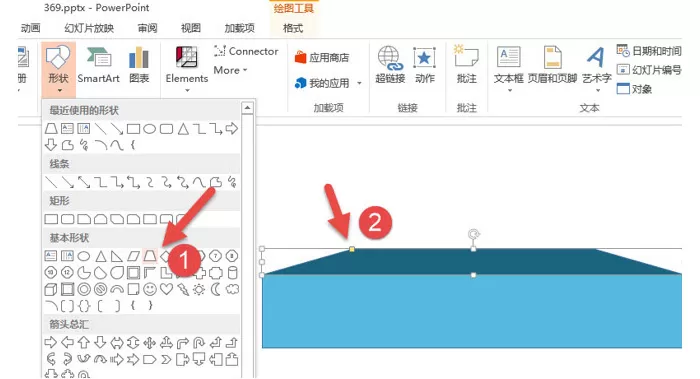Image resolution: width=700 pixels, height=379 pixels.
Task: Pick the chevron shape in 箭头总汇
Action: [166, 359]
